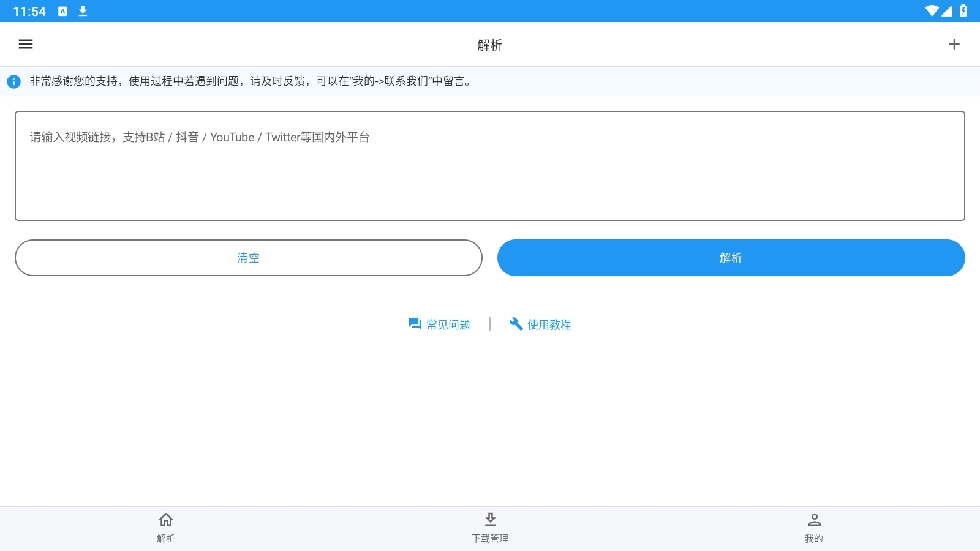Image resolution: width=980 pixels, height=551 pixels.
Task: Open the 使用教程 tutorial link
Action: [x=548, y=324]
